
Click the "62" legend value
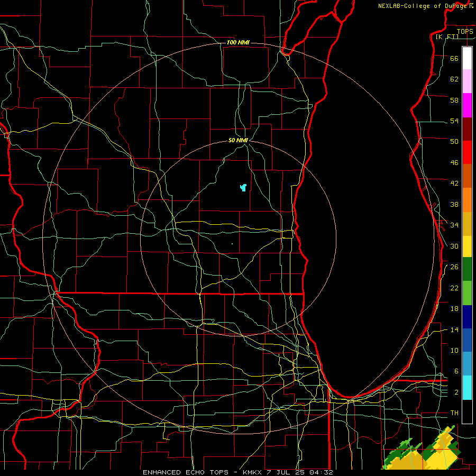coord(454,79)
